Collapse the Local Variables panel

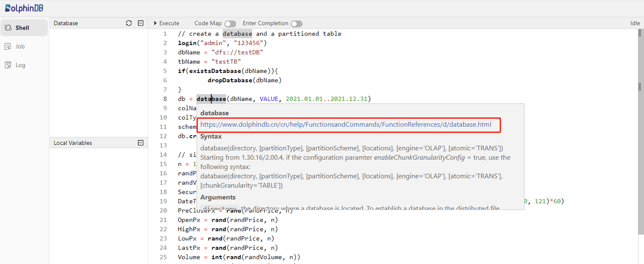point(140,143)
